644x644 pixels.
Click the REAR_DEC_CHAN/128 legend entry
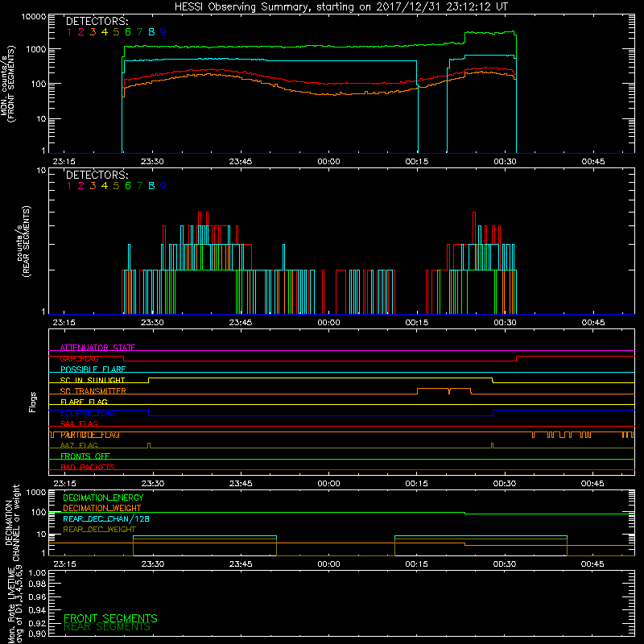[106, 518]
